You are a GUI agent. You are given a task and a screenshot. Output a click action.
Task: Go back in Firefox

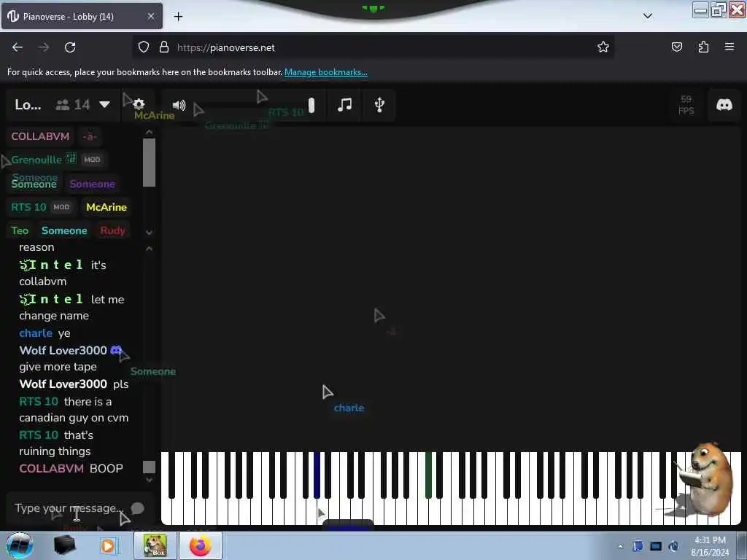point(18,47)
